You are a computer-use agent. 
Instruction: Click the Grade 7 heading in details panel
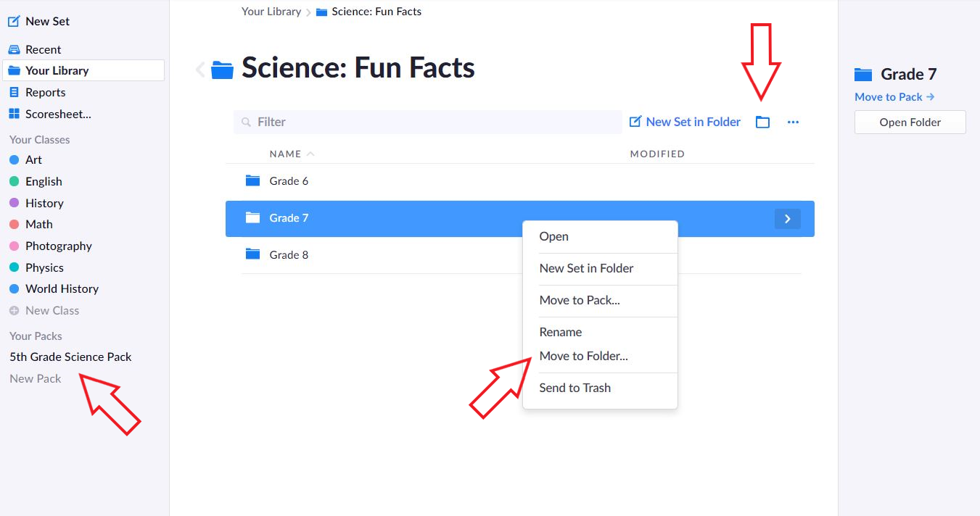point(909,74)
